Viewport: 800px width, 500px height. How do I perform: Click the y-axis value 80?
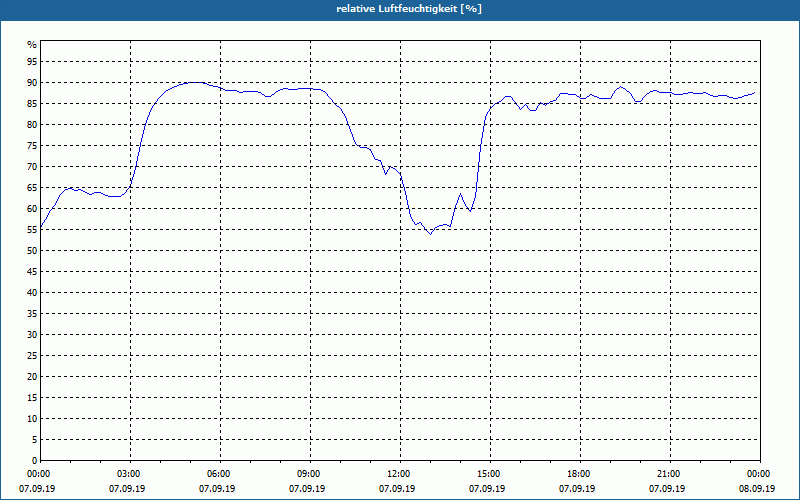32,124
